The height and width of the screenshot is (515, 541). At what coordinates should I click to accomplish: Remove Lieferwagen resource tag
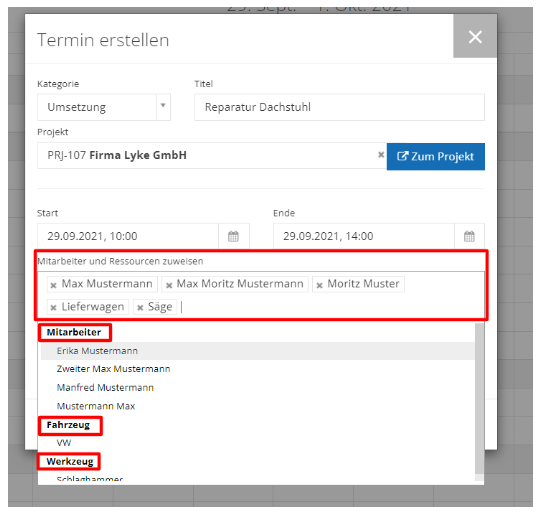point(53,307)
